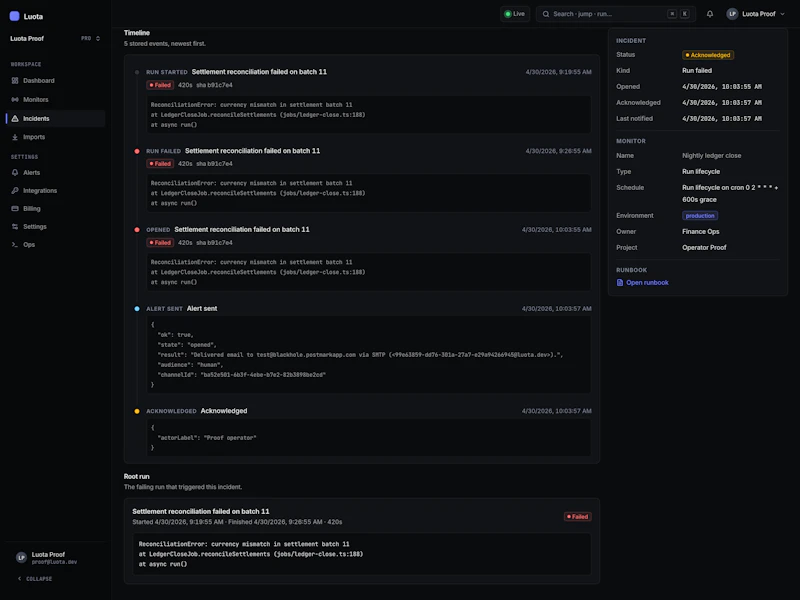
Task: Click the Live status indicator
Action: pos(515,14)
